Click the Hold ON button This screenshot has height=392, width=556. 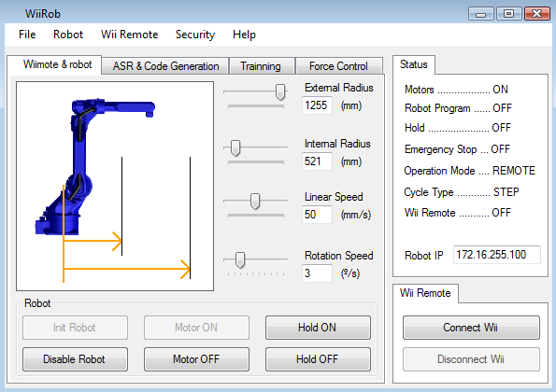coord(318,328)
